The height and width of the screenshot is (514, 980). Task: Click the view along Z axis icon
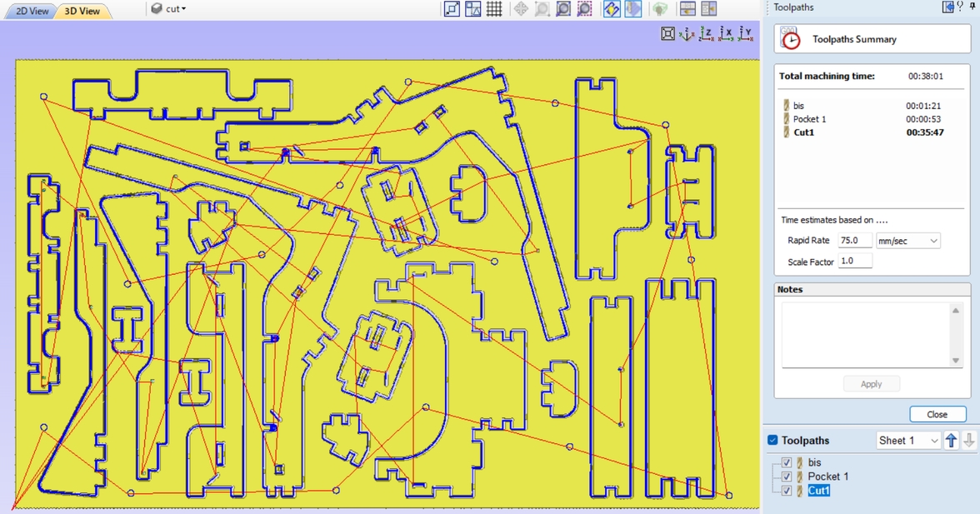(705, 35)
